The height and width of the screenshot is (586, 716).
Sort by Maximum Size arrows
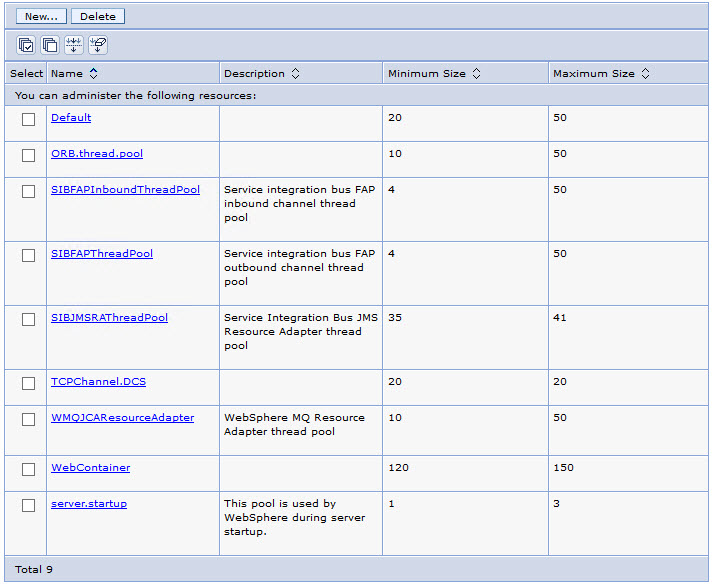click(x=645, y=74)
